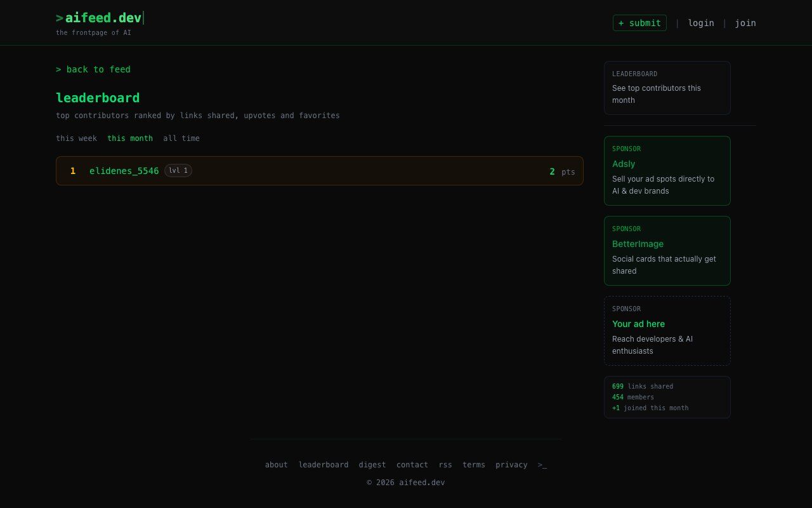
Task: Open the Adsly sponsor link
Action: [667, 171]
